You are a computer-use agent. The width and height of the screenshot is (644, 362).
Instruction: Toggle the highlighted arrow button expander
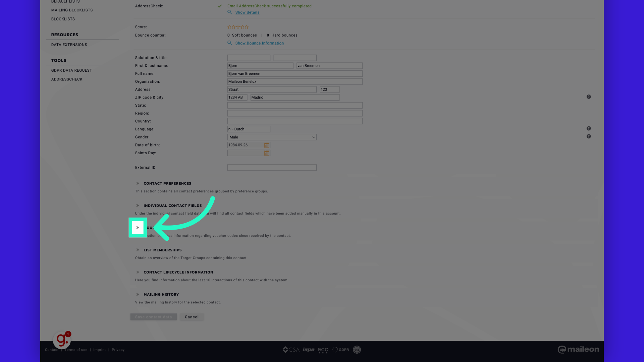coord(138,227)
